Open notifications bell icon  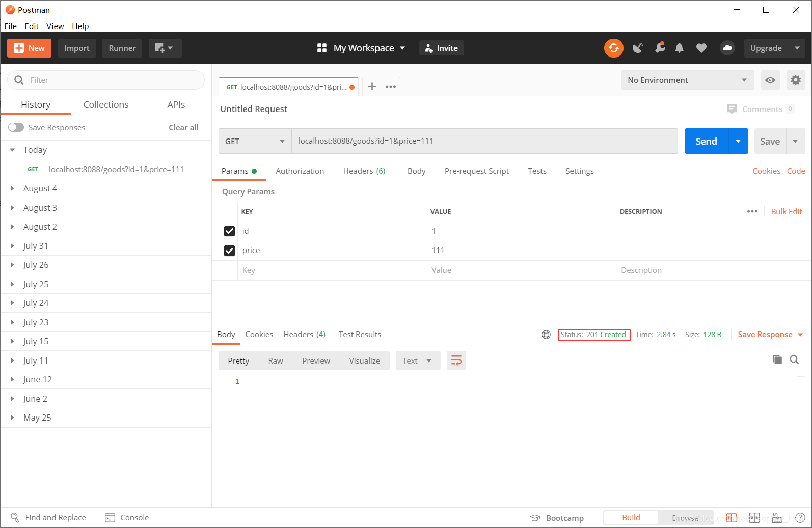[x=679, y=48]
